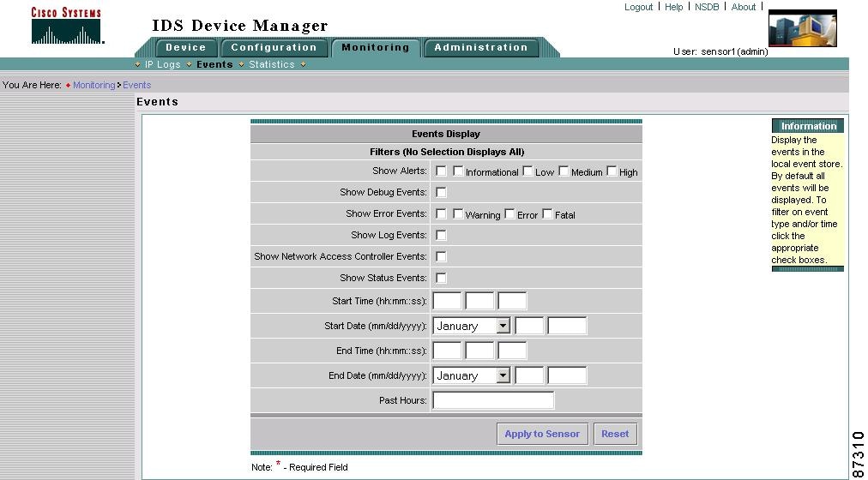This screenshot has width=868, height=480.
Task: Check the High alerts checkbox
Action: coord(612,171)
